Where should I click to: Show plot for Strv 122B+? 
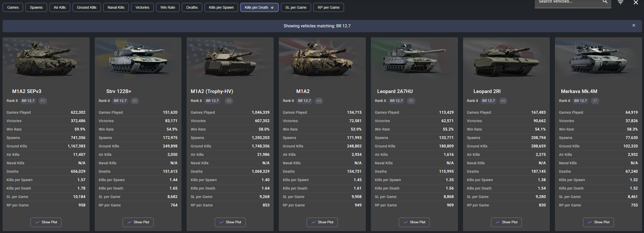click(138, 222)
